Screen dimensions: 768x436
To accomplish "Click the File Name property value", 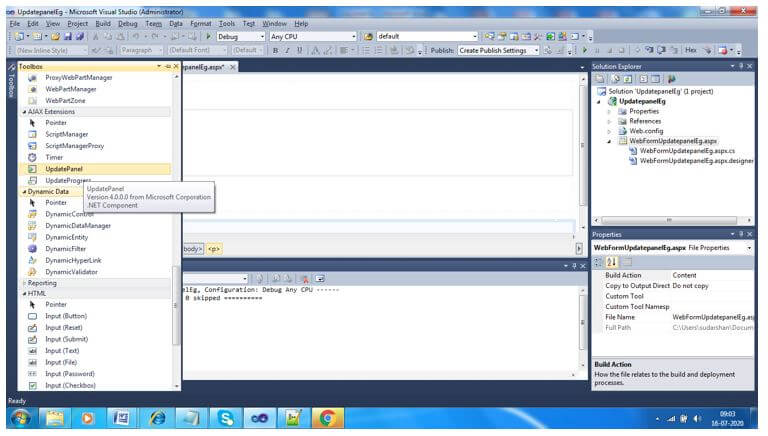I will (x=713, y=317).
